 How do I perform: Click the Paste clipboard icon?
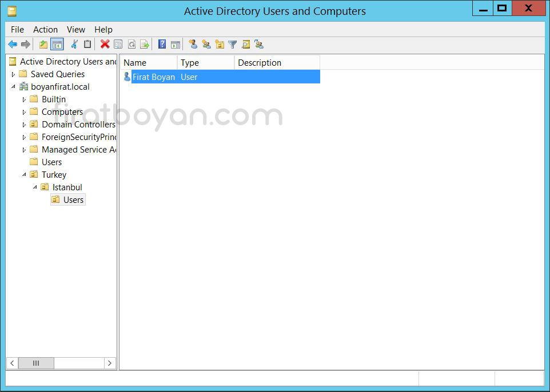[x=87, y=45]
